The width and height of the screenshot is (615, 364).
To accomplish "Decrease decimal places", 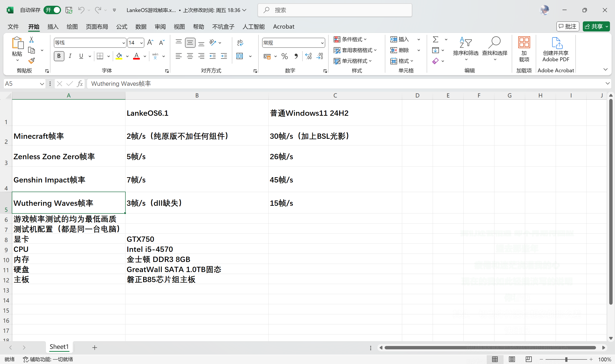I will 320,56.
